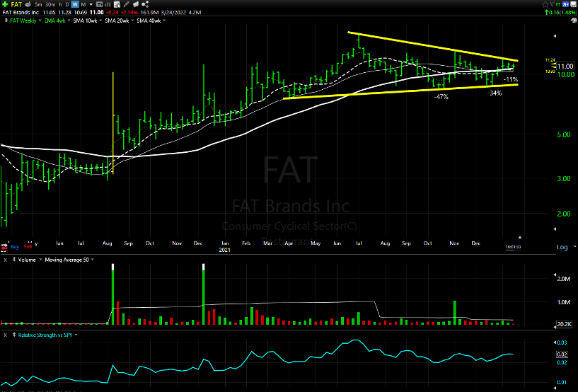Click the Sell link
Viewport: 578px width, 392px height.
[28, 247]
